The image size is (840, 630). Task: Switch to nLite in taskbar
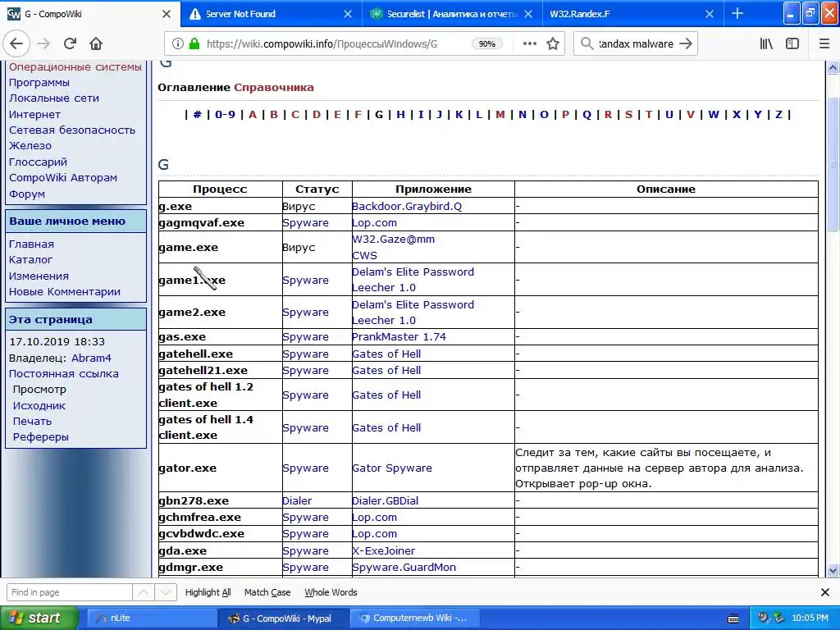pos(152,619)
